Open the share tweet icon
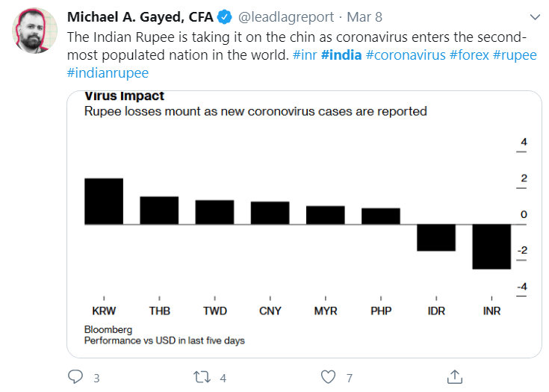The width and height of the screenshot is (549, 392). pyautogui.click(x=453, y=377)
